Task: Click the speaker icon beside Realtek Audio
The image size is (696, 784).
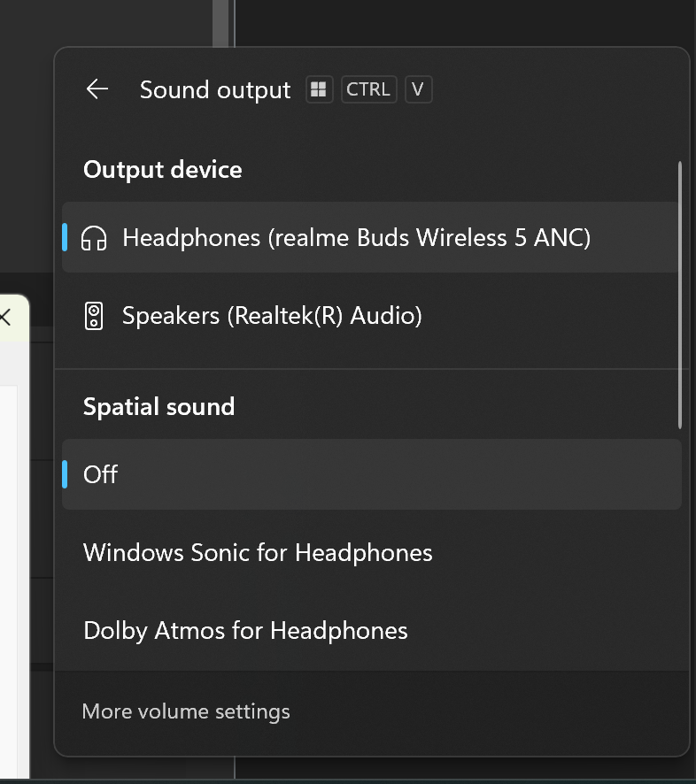Action: pos(94,316)
